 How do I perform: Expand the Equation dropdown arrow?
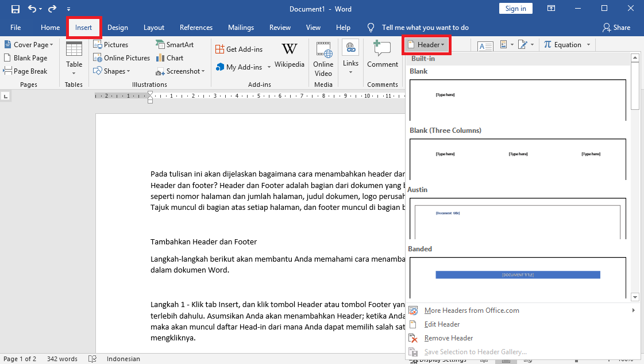tap(588, 45)
